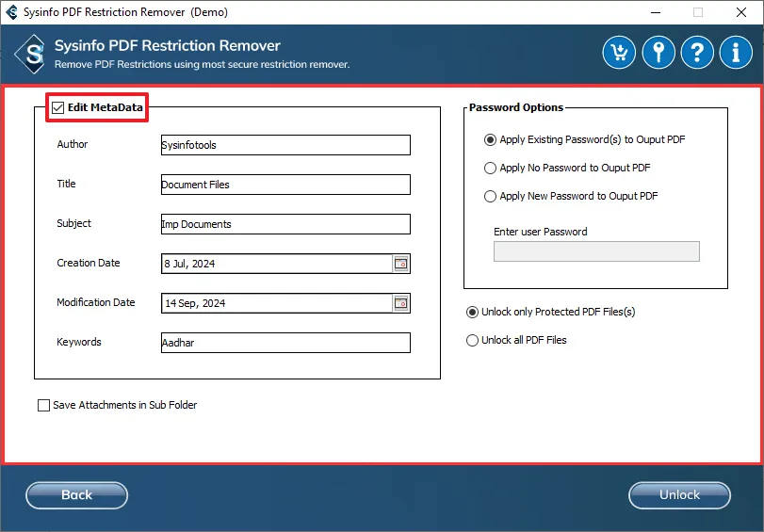Image resolution: width=764 pixels, height=532 pixels.
Task: Click the Author field containing Sysinfotools
Action: (285, 145)
